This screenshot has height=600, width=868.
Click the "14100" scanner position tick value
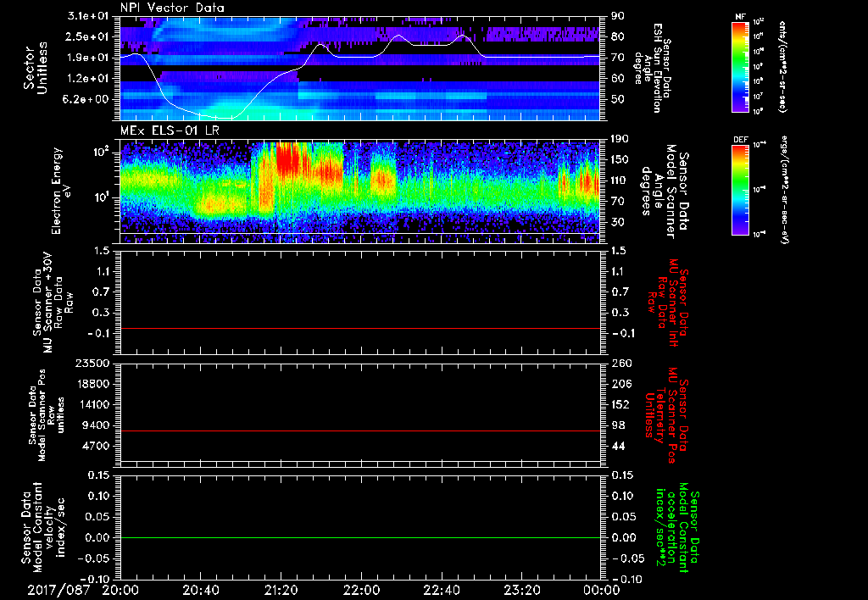tap(93, 404)
